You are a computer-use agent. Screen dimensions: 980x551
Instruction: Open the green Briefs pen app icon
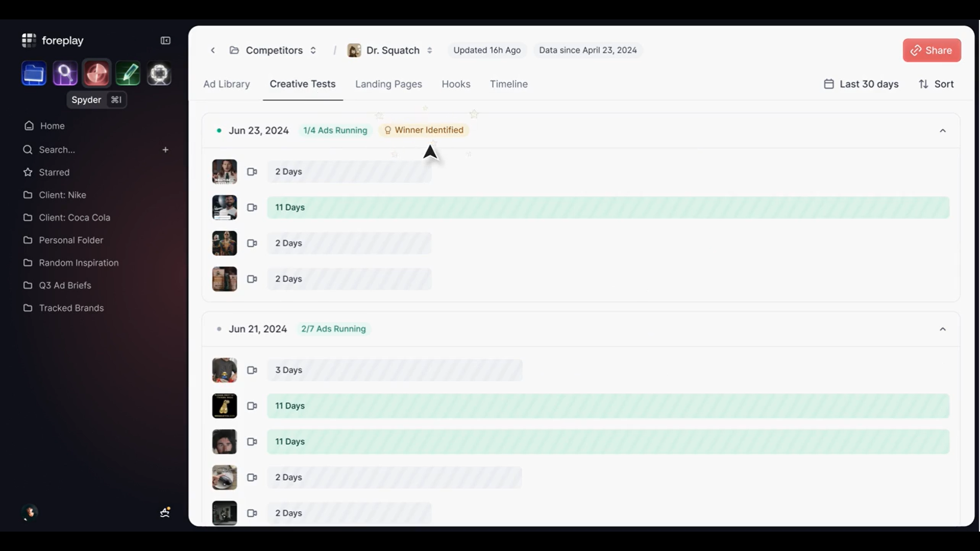(x=128, y=74)
